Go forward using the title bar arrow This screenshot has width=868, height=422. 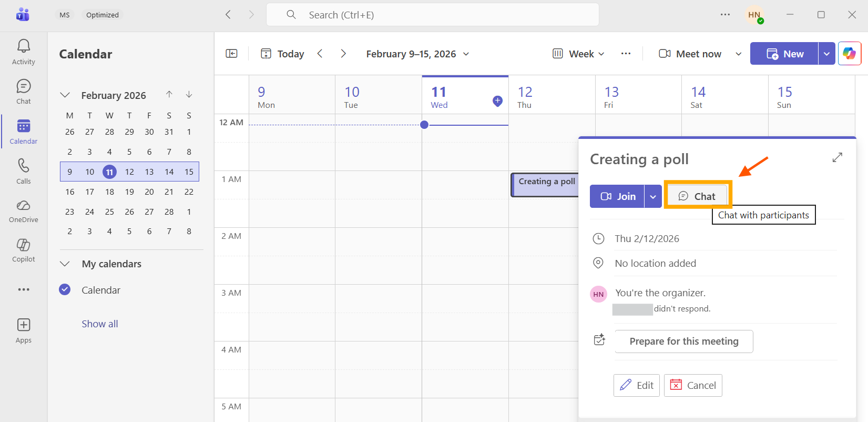point(251,15)
